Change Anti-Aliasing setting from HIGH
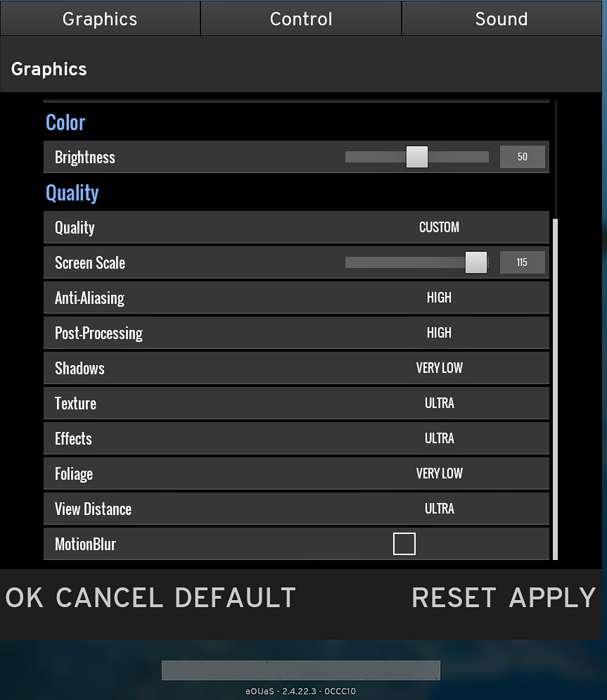The height and width of the screenshot is (700, 607). [439, 298]
